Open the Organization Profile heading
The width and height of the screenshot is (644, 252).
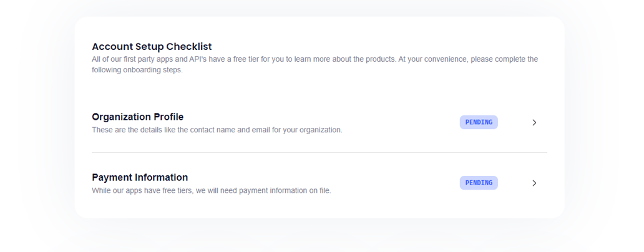(137, 117)
